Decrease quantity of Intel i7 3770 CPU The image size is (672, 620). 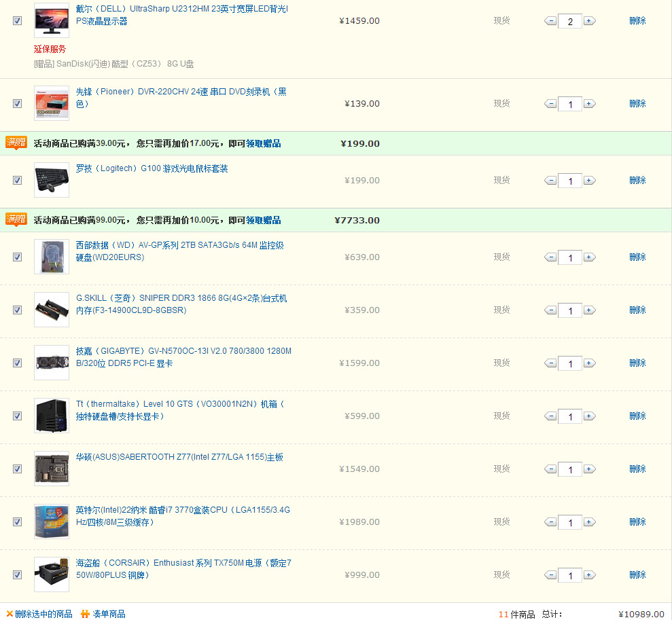(550, 522)
